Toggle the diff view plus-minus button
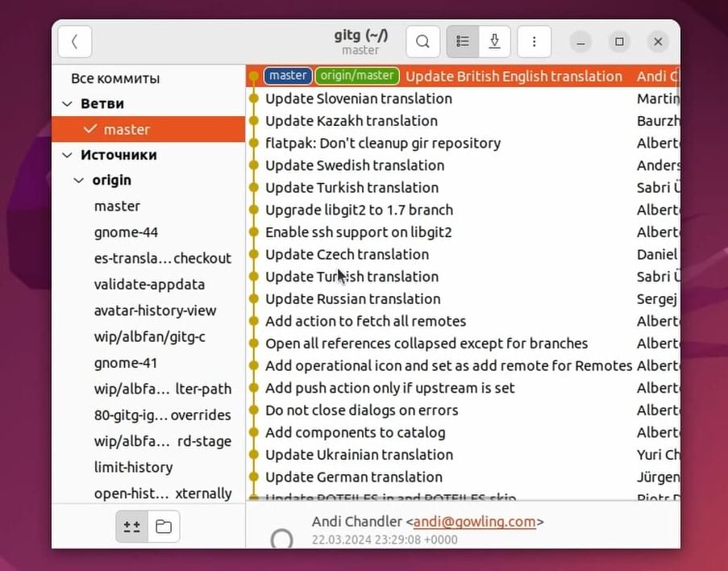 pos(132,527)
